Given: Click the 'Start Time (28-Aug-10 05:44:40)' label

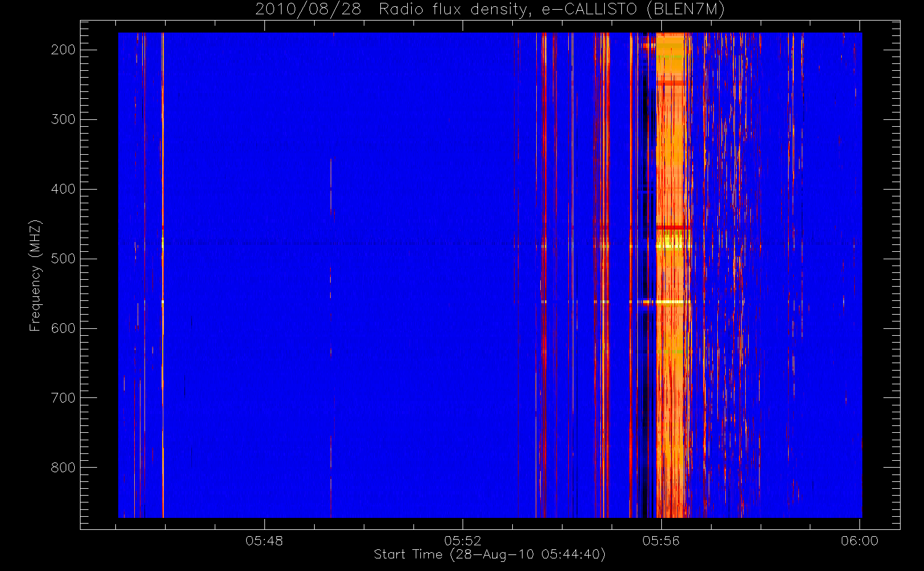Looking at the screenshot, I should pyautogui.click(x=489, y=554).
